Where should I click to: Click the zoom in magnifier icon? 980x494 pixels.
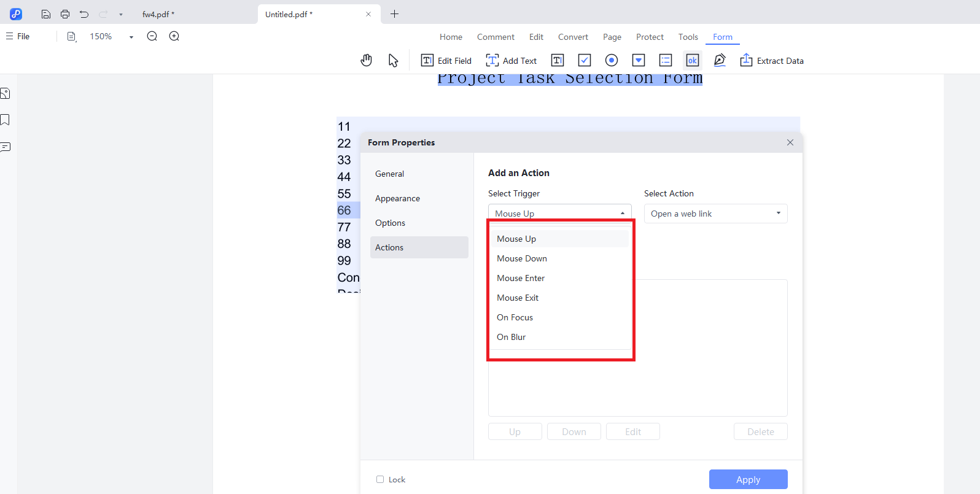click(174, 36)
